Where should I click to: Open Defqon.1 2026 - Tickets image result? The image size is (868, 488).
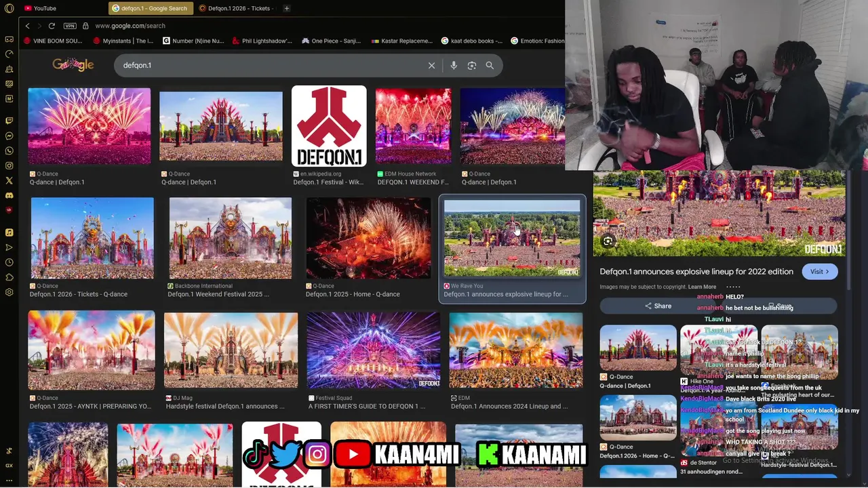[x=92, y=239]
